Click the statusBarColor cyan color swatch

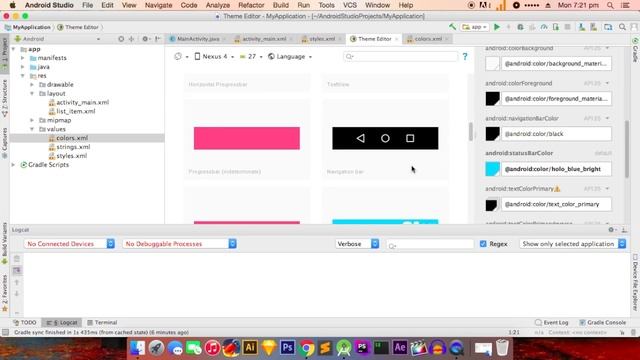[x=492, y=169]
